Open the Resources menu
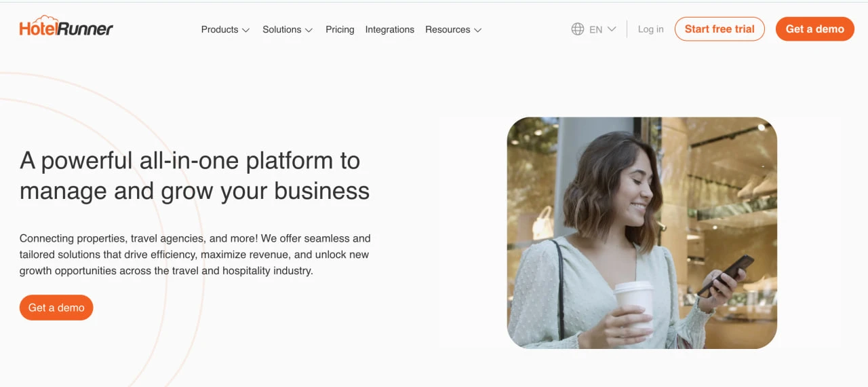This screenshot has height=387, width=868. click(447, 30)
